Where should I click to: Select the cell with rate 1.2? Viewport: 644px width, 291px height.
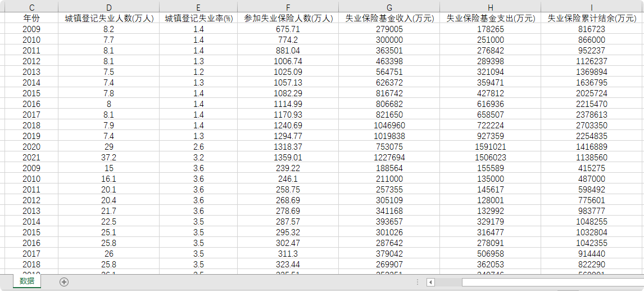coord(198,71)
